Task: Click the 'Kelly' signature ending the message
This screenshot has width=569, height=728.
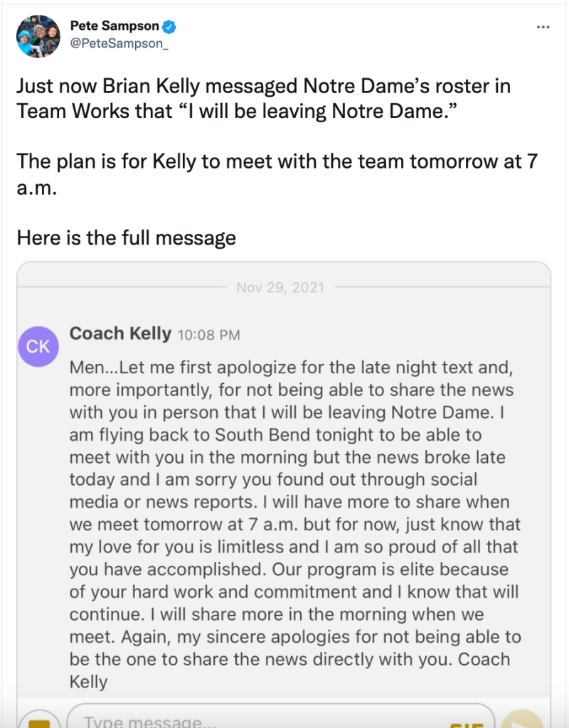Action: coord(88,682)
